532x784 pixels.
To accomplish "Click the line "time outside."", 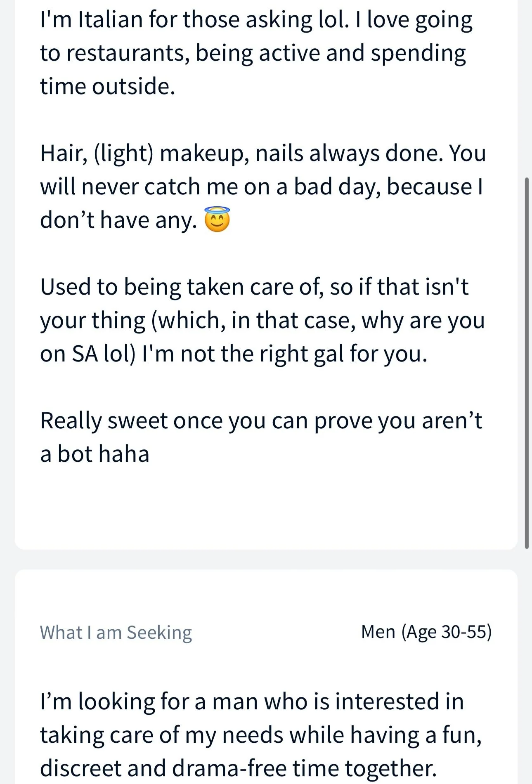I will click(107, 87).
